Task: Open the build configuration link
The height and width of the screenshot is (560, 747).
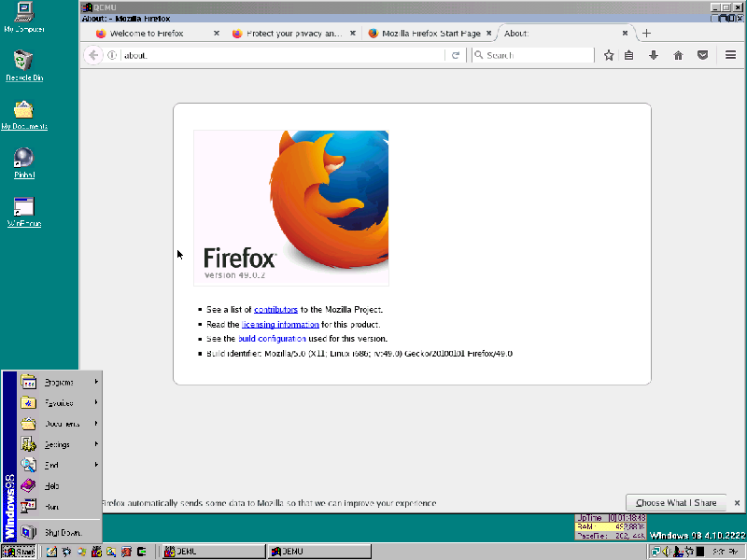Action: pyautogui.click(x=272, y=339)
